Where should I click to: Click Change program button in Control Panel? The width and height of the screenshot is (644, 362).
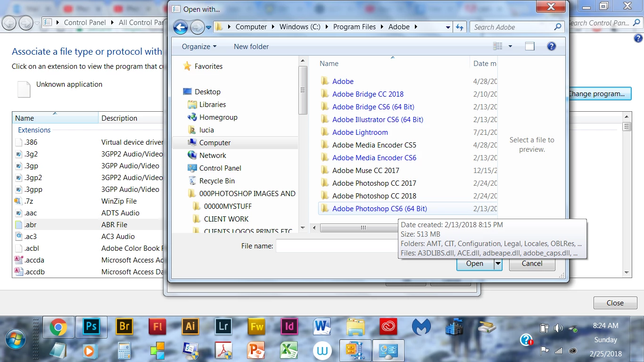coord(599,94)
